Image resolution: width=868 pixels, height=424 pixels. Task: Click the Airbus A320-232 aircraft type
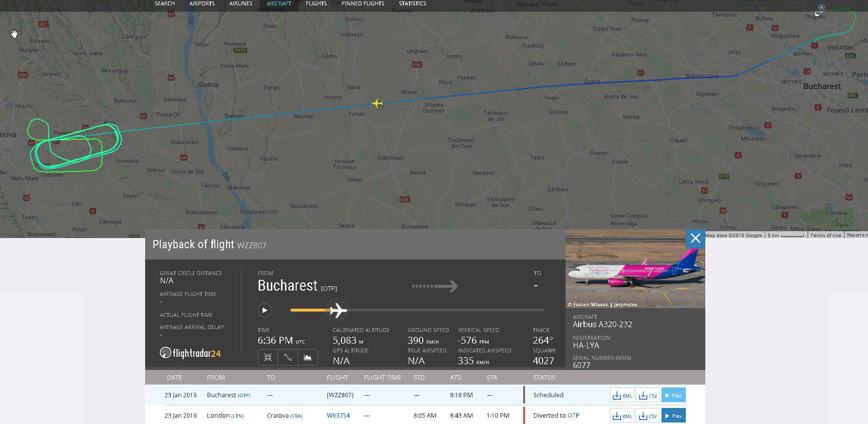pos(603,324)
